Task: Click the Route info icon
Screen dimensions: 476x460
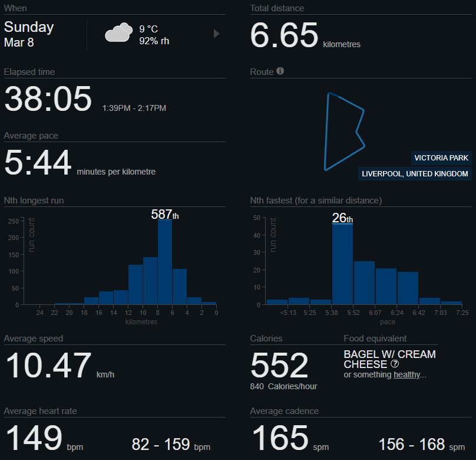Action: (280, 71)
